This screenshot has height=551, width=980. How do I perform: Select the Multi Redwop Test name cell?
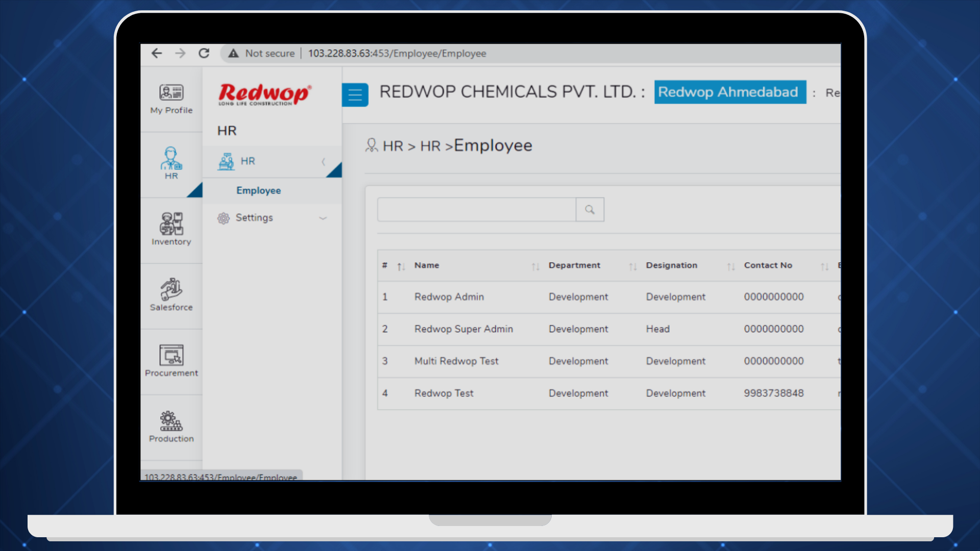tap(456, 361)
